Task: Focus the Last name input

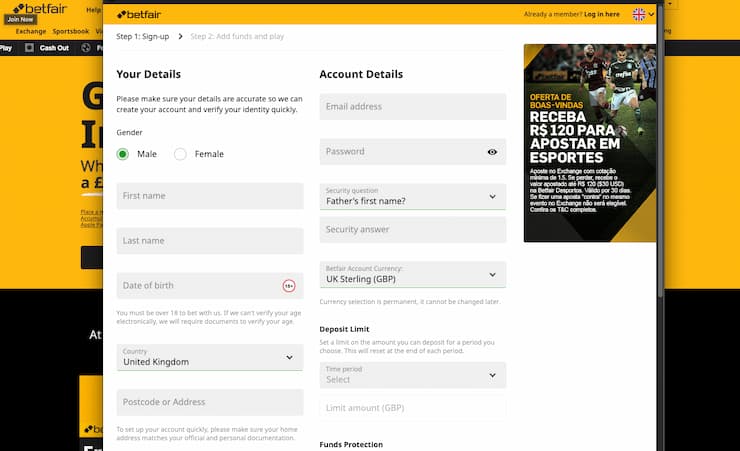Action: coord(210,241)
